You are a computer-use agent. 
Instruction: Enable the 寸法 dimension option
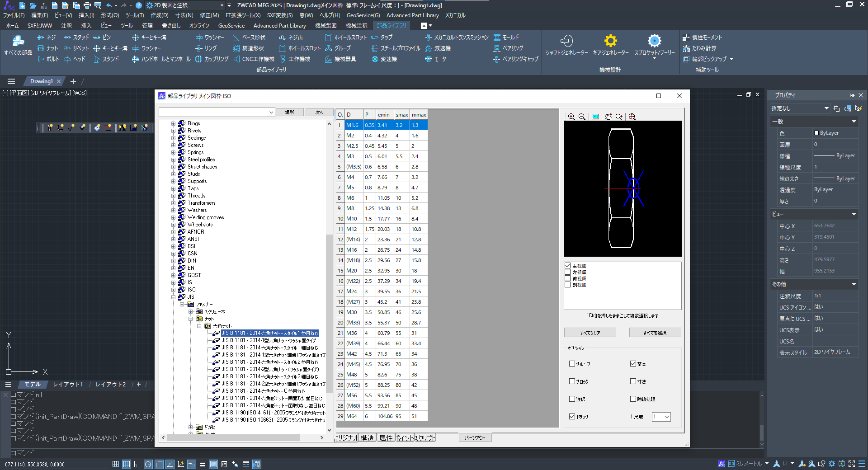(x=633, y=381)
